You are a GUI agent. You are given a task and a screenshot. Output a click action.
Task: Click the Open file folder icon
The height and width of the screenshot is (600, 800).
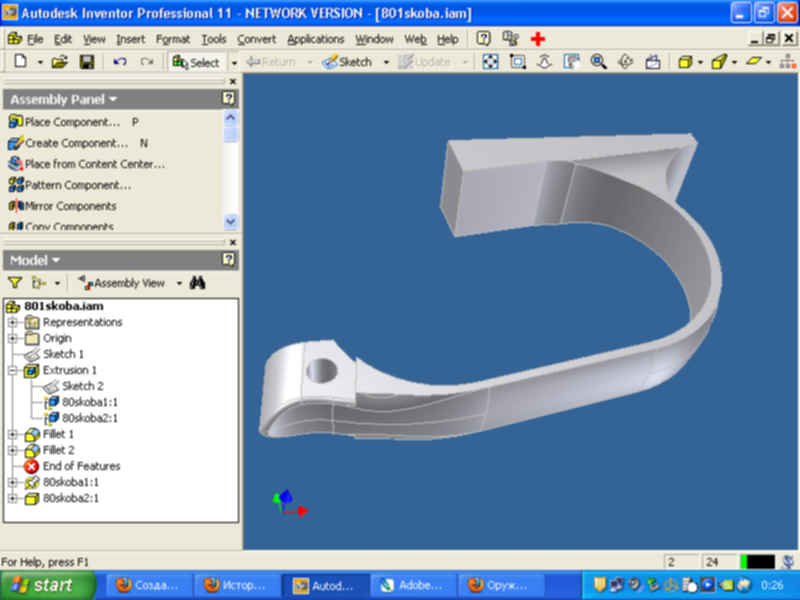60,62
